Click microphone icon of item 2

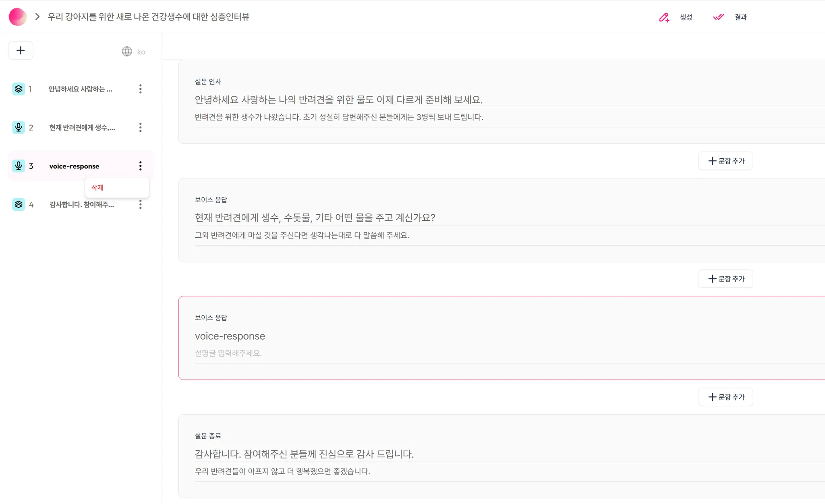coord(19,128)
